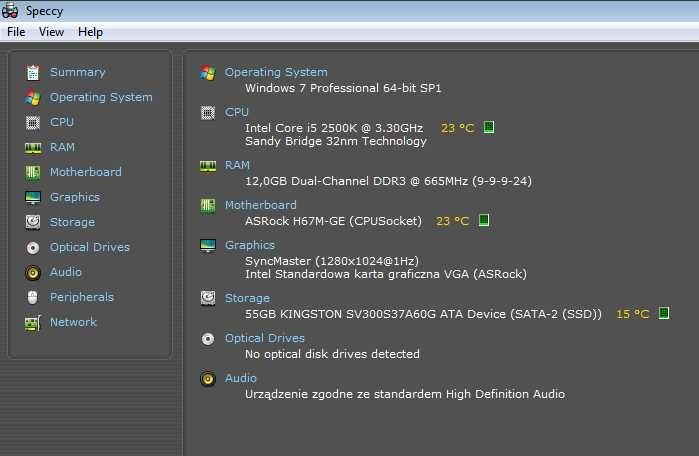The width and height of the screenshot is (699, 456).
Task: Go to Operating System sidebar section
Action: (x=101, y=97)
